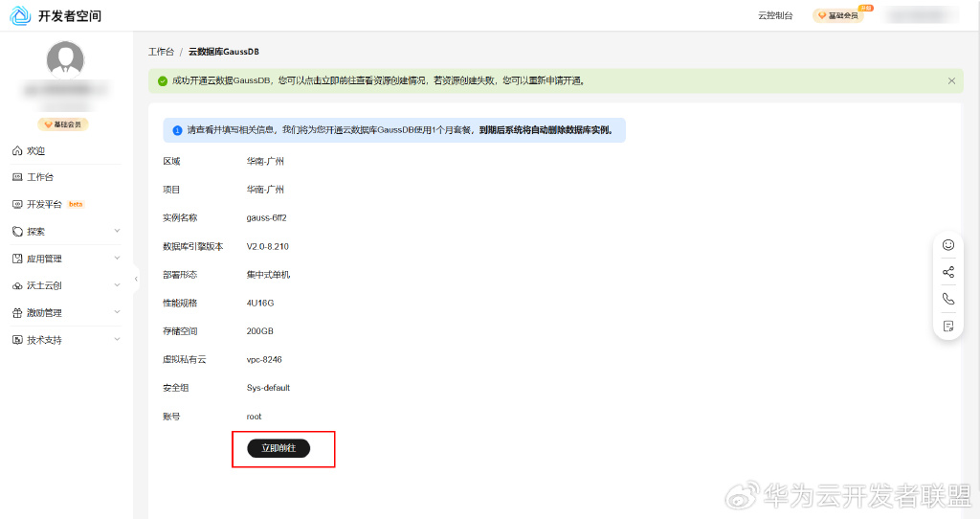
Task: Expand the 沃土云创 menu chevron
Action: [x=117, y=285]
